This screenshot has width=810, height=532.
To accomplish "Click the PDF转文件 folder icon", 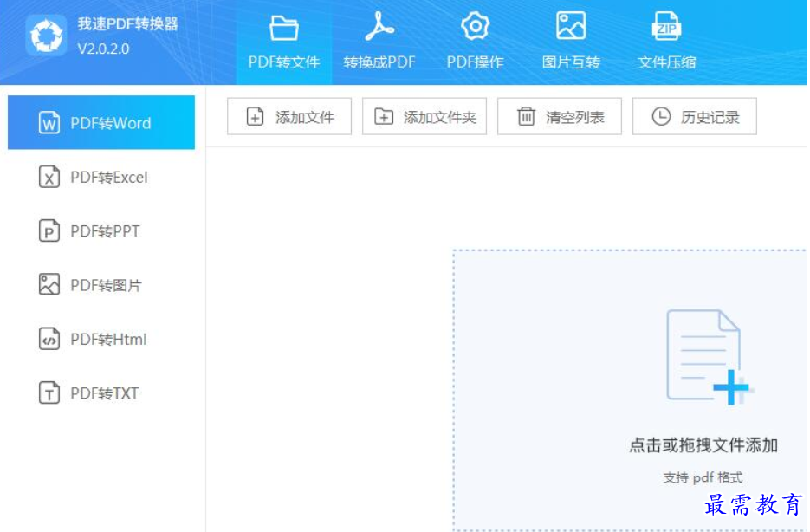I will tap(284, 28).
